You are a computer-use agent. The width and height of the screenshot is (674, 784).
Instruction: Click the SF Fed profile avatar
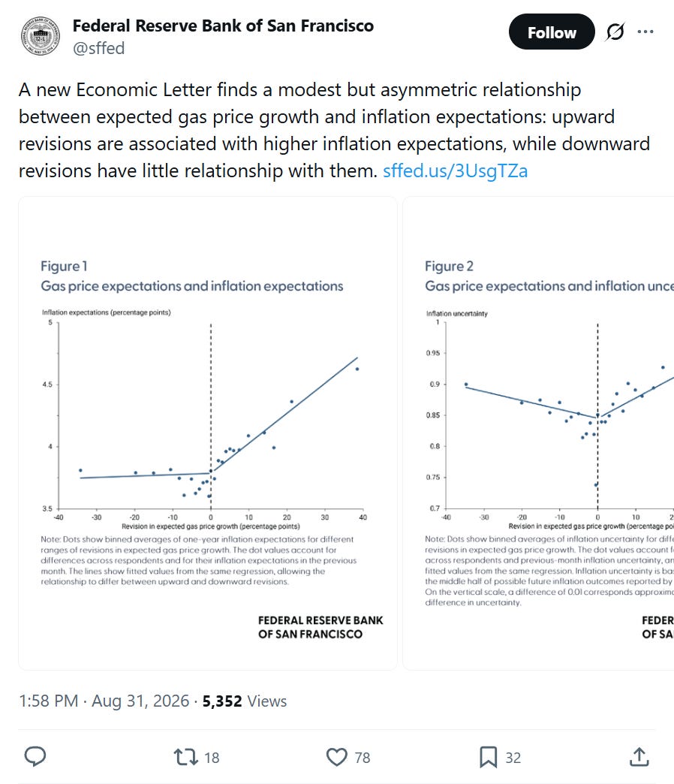(x=41, y=36)
